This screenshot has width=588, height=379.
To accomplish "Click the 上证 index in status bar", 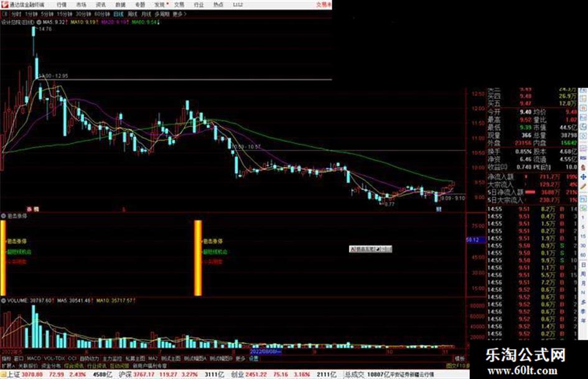I will [12, 375].
